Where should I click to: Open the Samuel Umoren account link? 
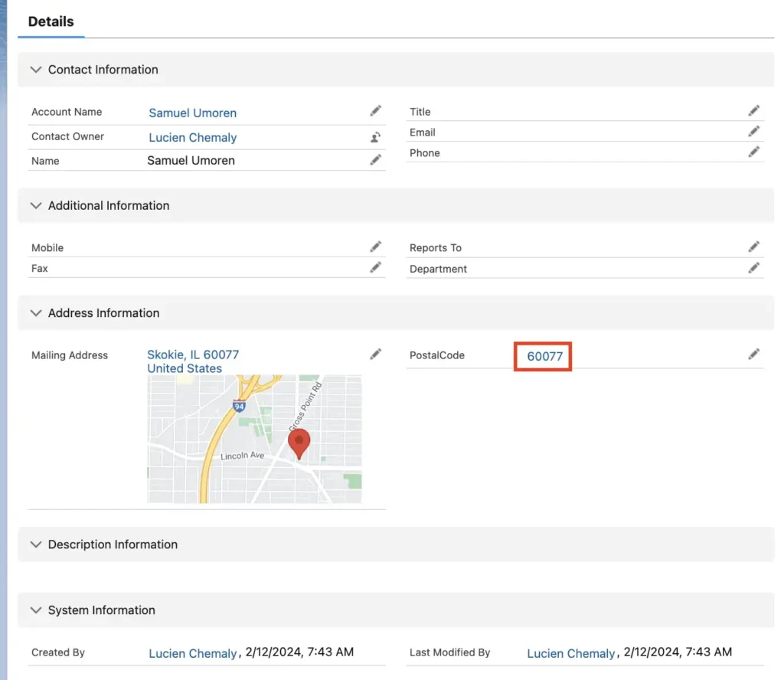pyautogui.click(x=192, y=113)
